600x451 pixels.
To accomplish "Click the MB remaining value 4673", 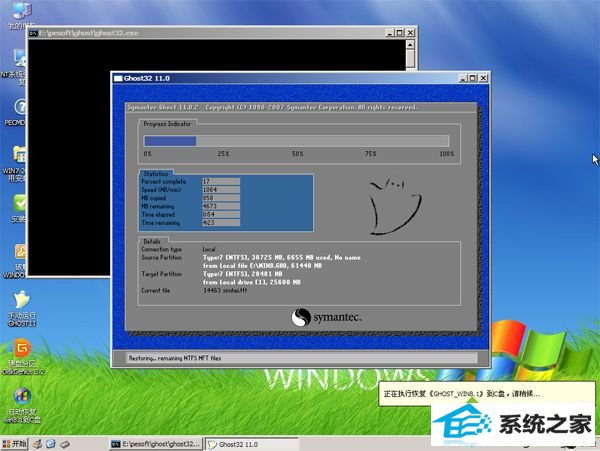I will pyautogui.click(x=221, y=206).
